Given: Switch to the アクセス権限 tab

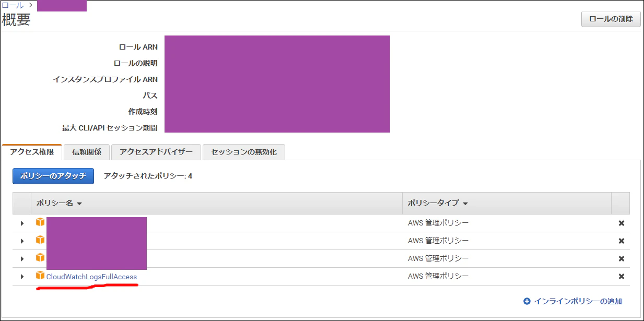Looking at the screenshot, I should pyautogui.click(x=32, y=152).
